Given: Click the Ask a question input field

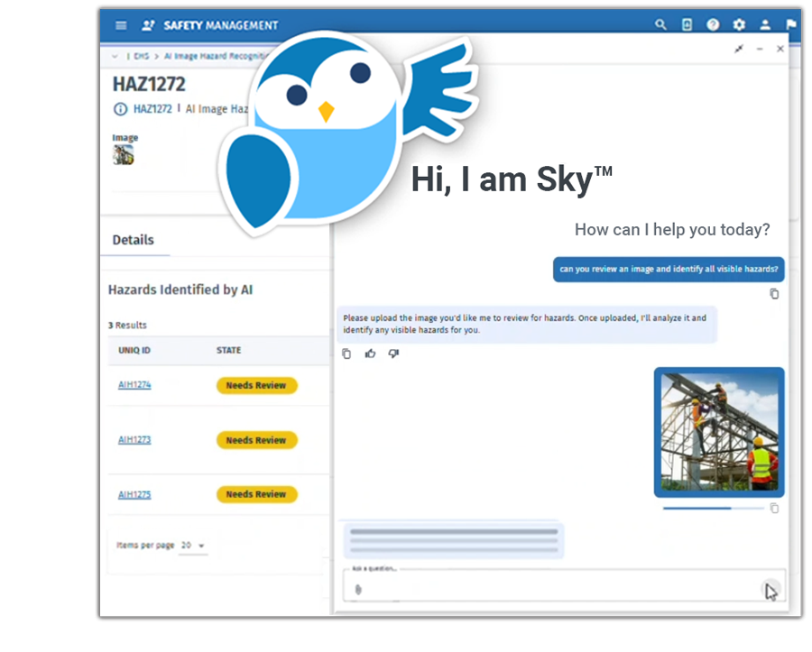Looking at the screenshot, I should coord(541,586).
